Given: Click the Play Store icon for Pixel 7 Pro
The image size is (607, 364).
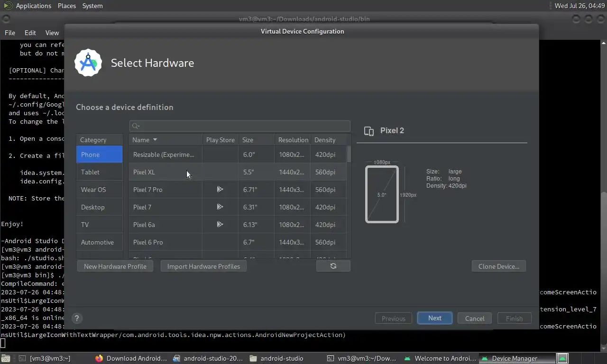Looking at the screenshot, I should click(220, 189).
